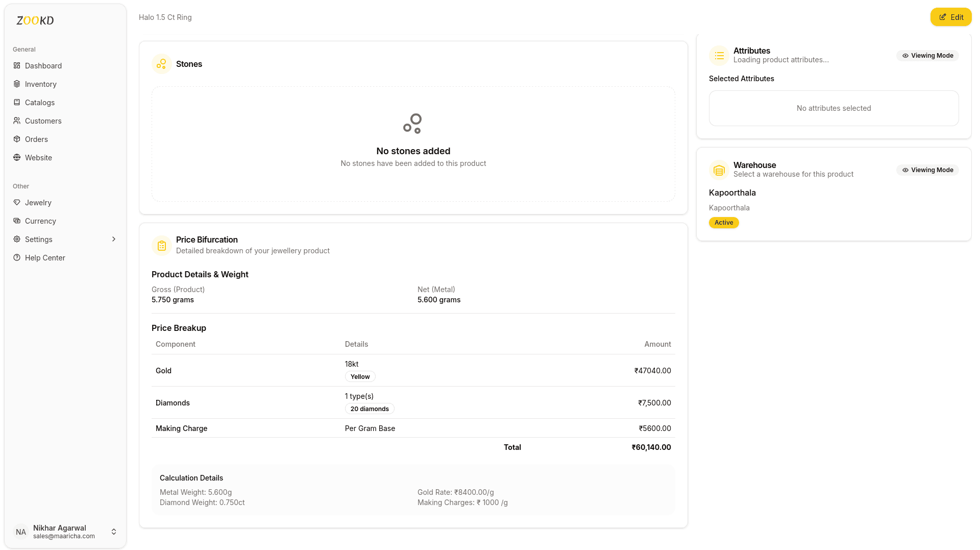Click the Active status badge for Kapoorthala
The width and height of the screenshot is (980, 550).
point(724,222)
